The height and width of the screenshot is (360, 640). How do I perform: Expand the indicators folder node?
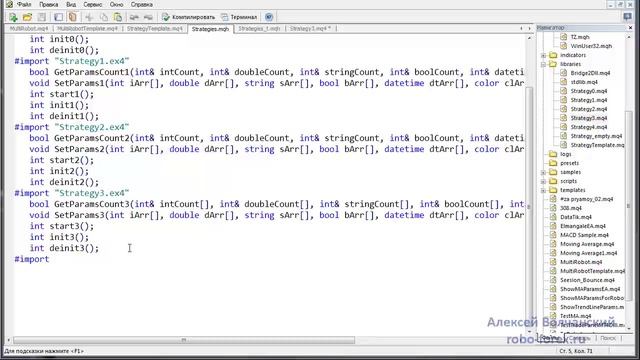click(543, 56)
